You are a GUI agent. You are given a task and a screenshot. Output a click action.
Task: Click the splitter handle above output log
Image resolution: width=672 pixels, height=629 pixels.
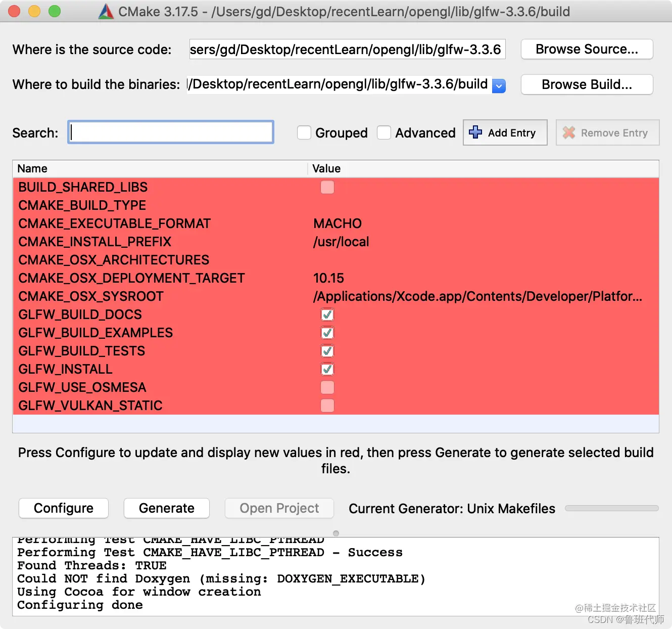(336, 533)
